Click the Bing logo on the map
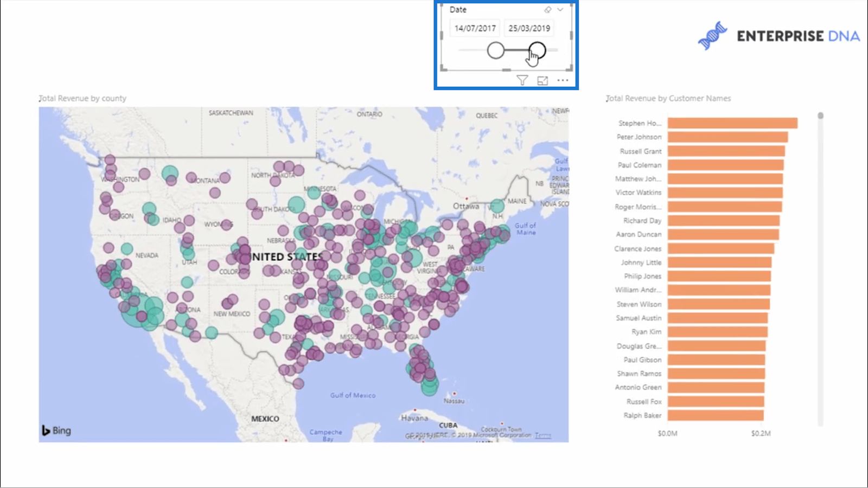 click(x=56, y=431)
